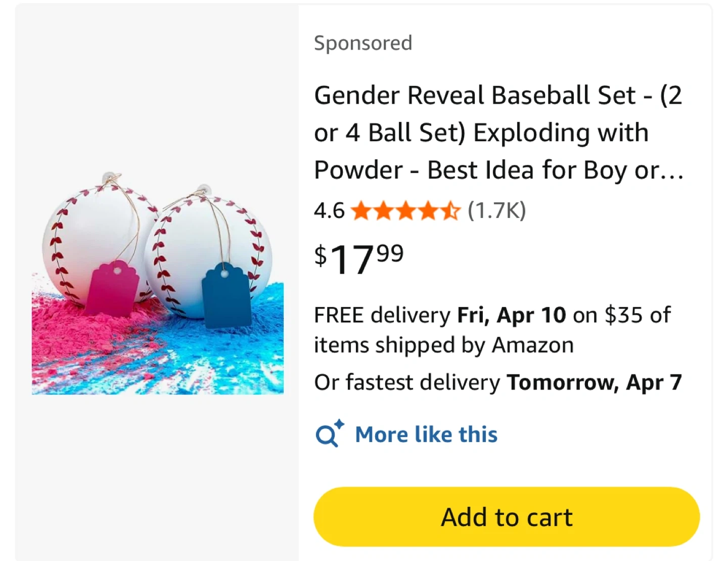Open the More like this link
This screenshot has height=561, width=728.
(x=426, y=435)
